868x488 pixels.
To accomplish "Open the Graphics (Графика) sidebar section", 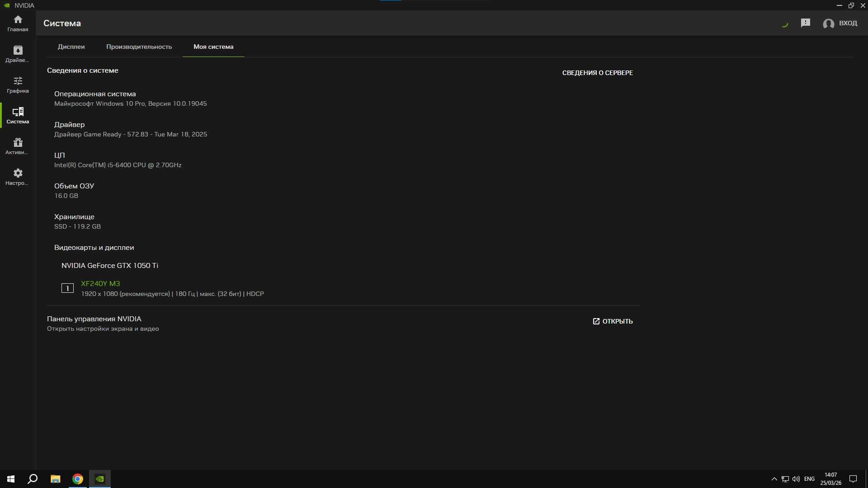I will 18,85.
